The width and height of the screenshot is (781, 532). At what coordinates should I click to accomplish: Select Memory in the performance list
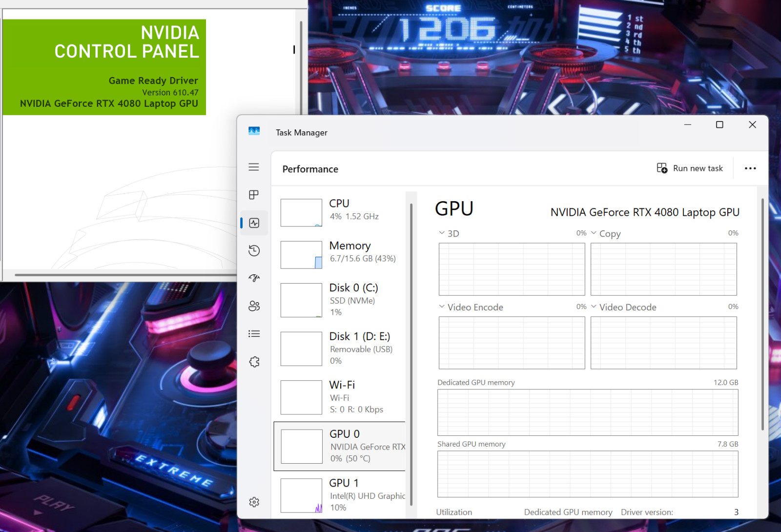coord(340,254)
